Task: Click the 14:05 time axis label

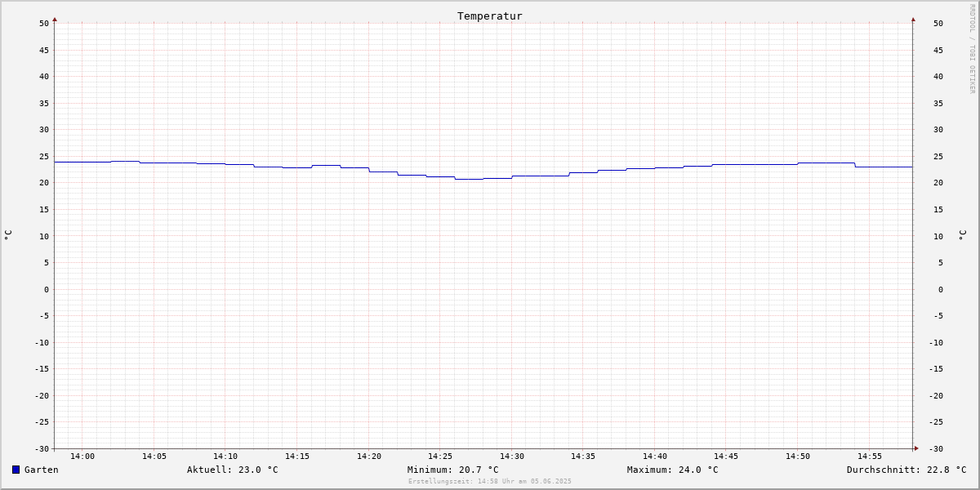Action: tap(154, 457)
